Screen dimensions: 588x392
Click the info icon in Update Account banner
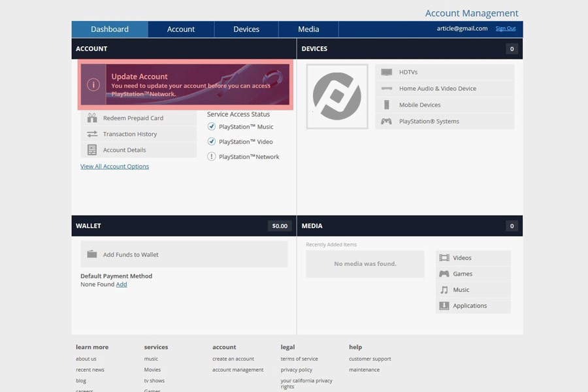click(93, 84)
